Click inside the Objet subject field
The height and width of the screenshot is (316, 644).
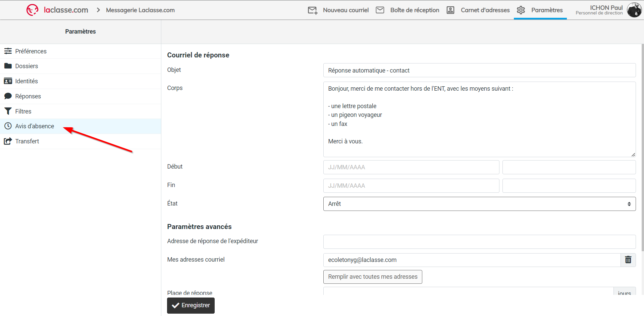(479, 70)
